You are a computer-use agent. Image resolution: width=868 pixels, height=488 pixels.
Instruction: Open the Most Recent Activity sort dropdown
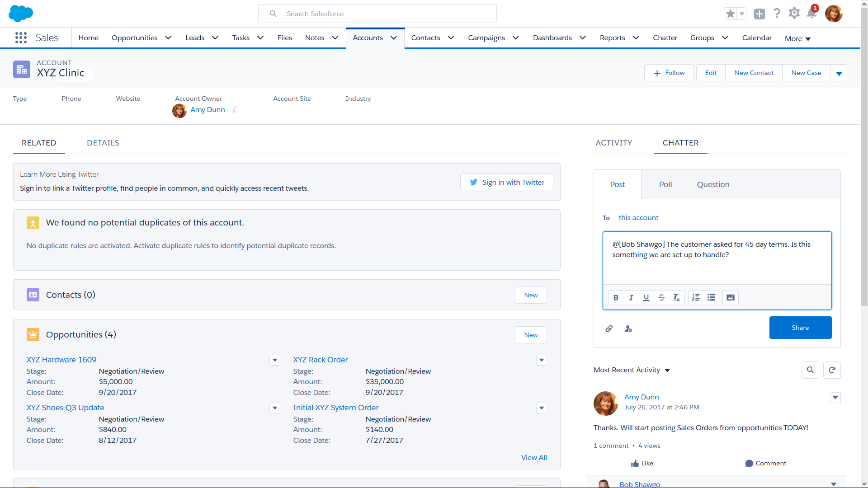[668, 370]
